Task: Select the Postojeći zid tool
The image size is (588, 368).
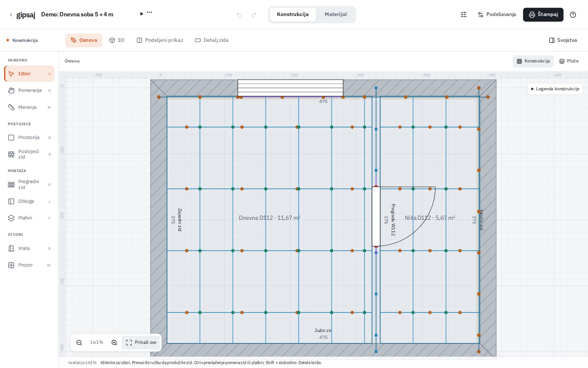Action: [x=29, y=154]
